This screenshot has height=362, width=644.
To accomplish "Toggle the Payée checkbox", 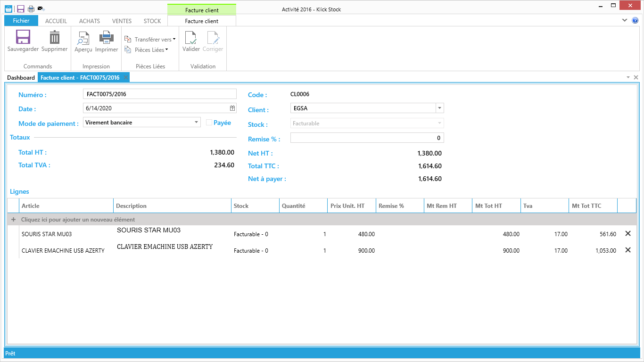I will click(x=209, y=123).
